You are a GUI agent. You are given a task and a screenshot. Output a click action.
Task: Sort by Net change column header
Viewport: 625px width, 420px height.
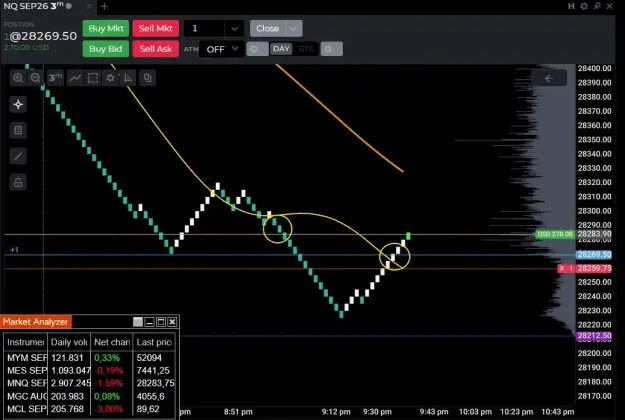(112, 342)
